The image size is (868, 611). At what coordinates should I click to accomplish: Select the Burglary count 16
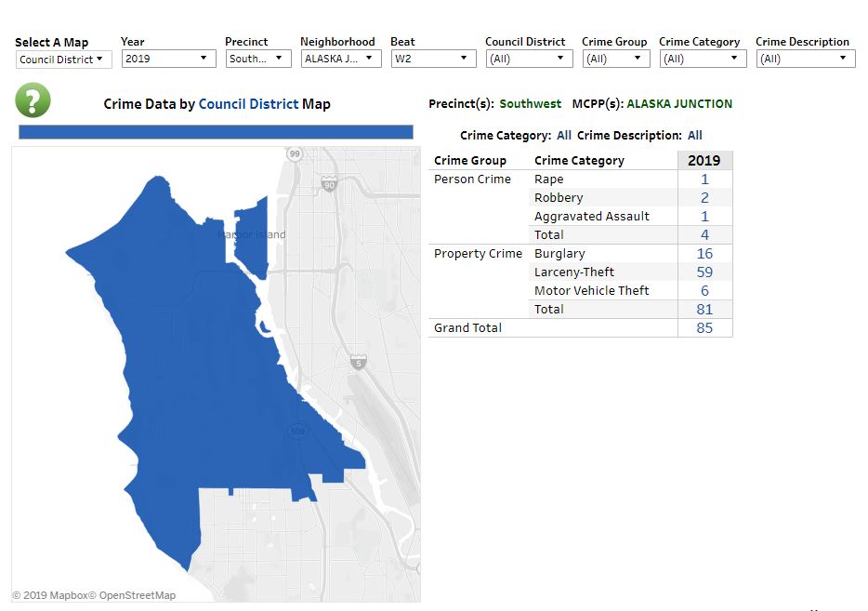click(704, 253)
